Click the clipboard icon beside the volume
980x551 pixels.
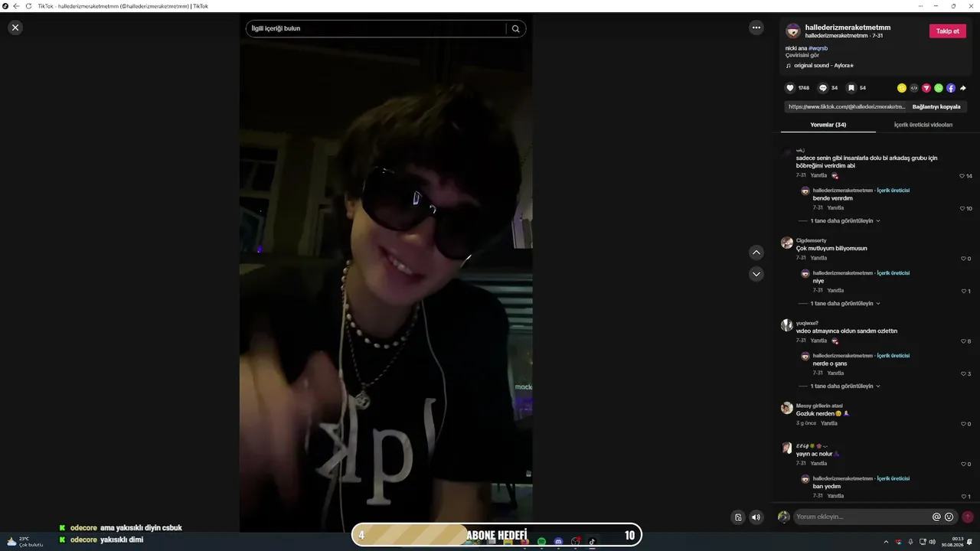pyautogui.click(x=738, y=517)
